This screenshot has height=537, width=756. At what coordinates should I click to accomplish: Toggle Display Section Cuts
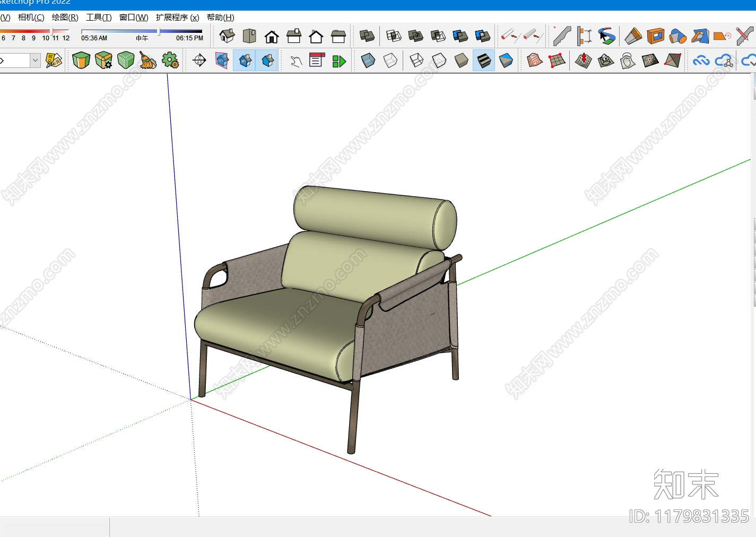click(x=267, y=60)
